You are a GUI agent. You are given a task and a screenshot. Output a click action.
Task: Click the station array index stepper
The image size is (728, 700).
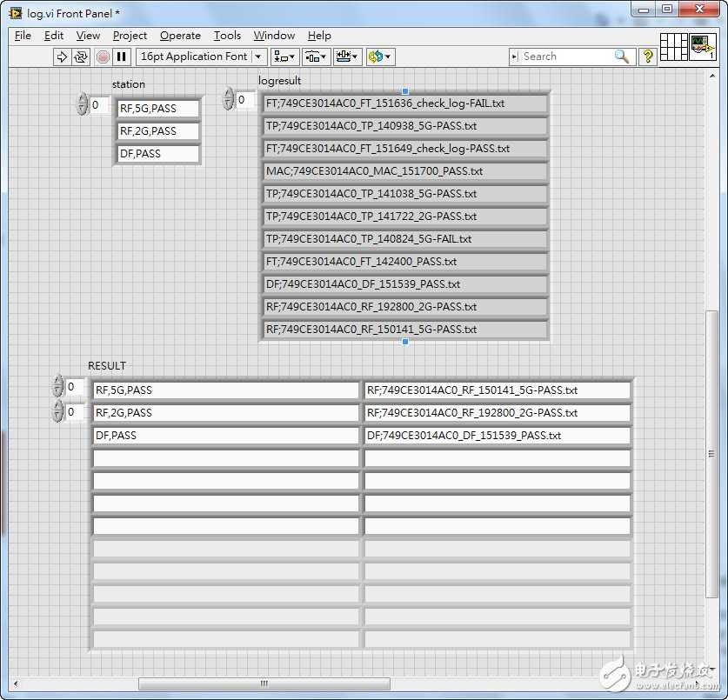pyautogui.click(x=82, y=104)
